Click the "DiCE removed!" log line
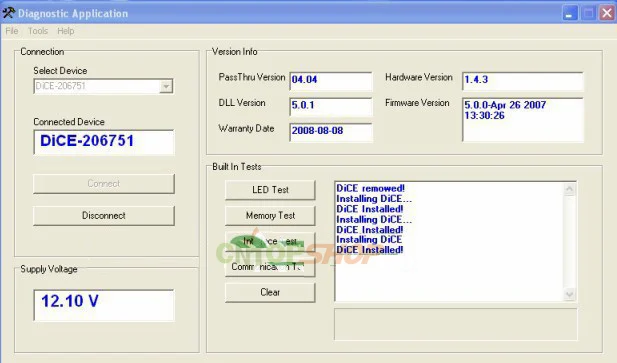 coord(370,188)
